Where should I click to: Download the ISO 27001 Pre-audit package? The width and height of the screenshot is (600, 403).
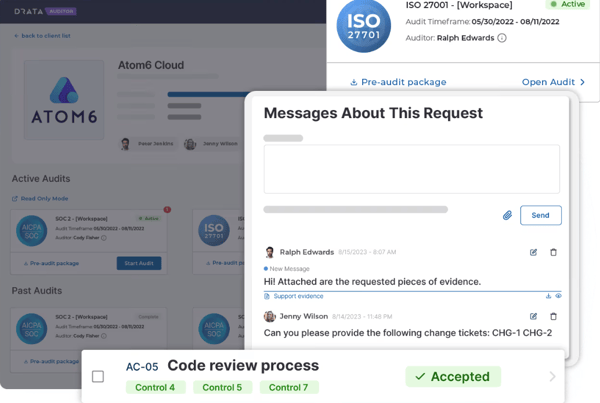click(398, 82)
